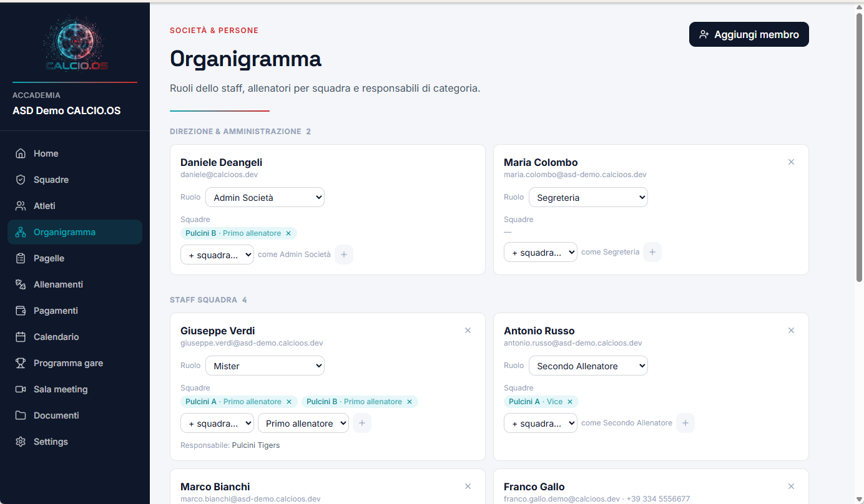Viewport: 864px width, 504px height.
Task: Click the Sala meeting camera icon
Action: click(x=21, y=389)
